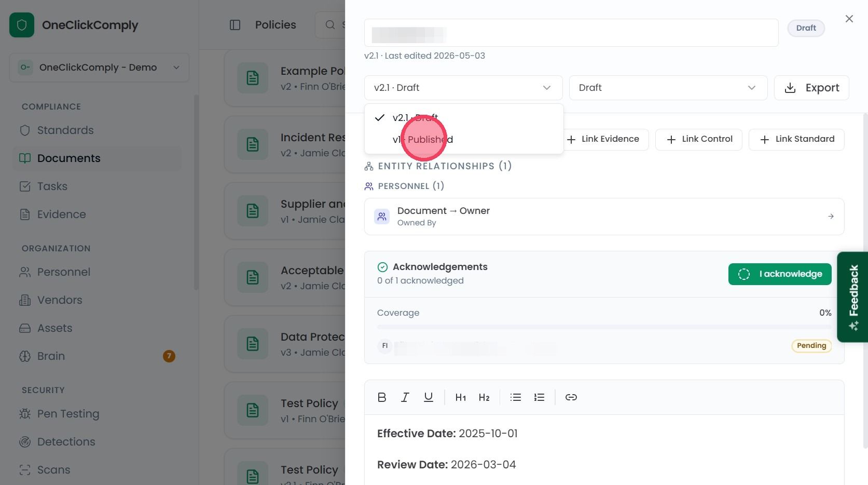Click the search magnifier icon
This screenshot has height=485, width=868.
[330, 25]
